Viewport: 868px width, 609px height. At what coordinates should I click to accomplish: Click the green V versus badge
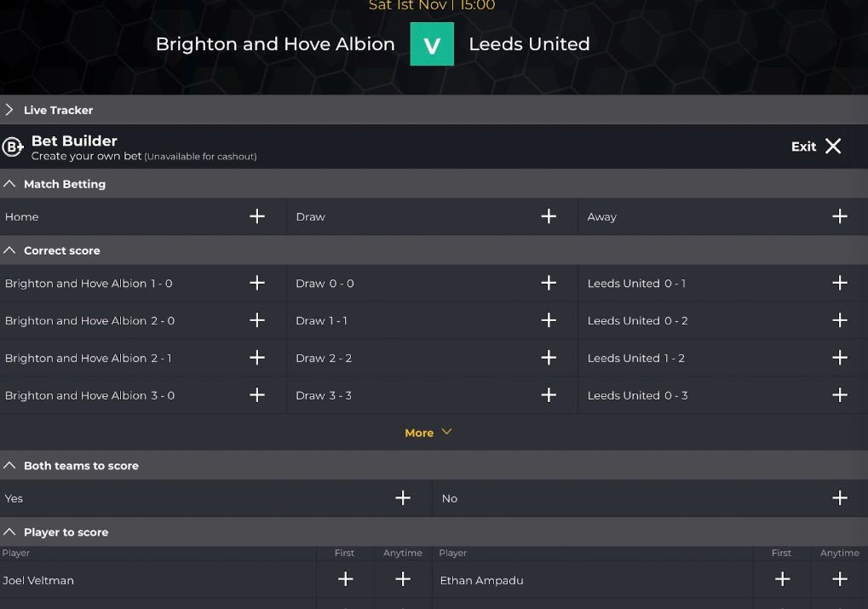pyautogui.click(x=432, y=44)
